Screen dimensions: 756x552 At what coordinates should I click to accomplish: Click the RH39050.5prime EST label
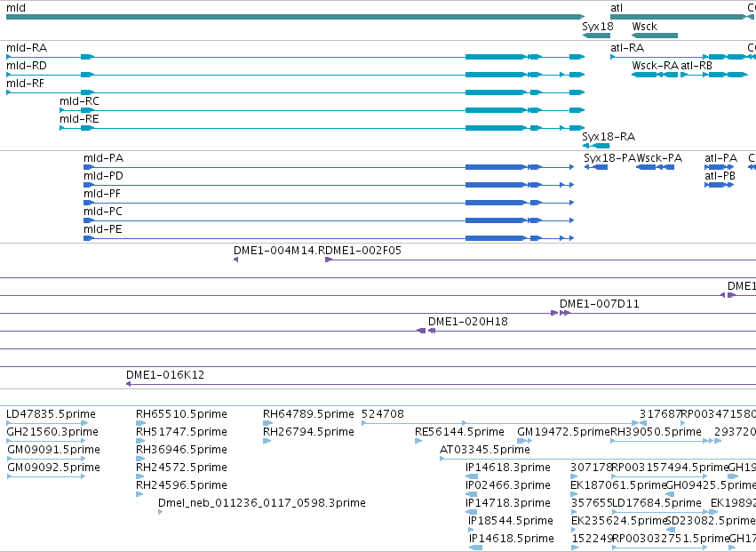click(656, 432)
